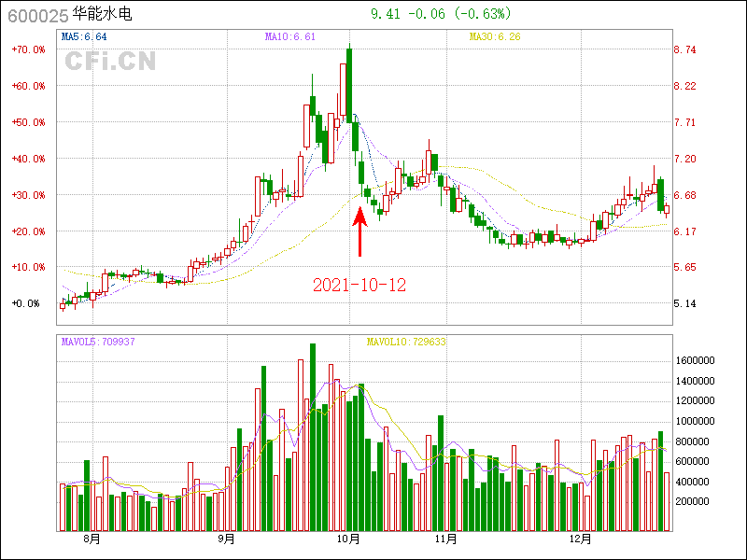Click stock code 600025 in the title
747x560 pixels.
coord(37,16)
